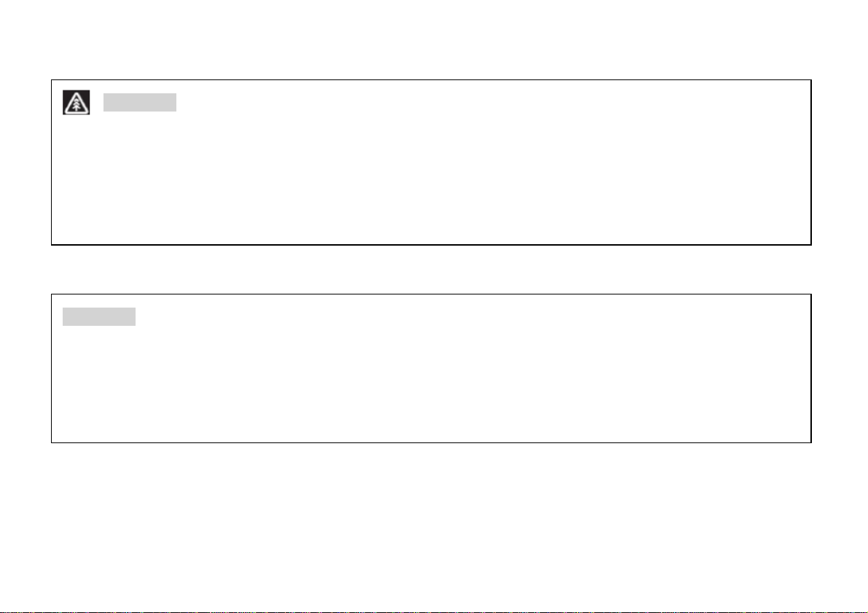The image size is (868, 613).
Task: Click inside the lower bordered box's empty area
Action: 431,382
